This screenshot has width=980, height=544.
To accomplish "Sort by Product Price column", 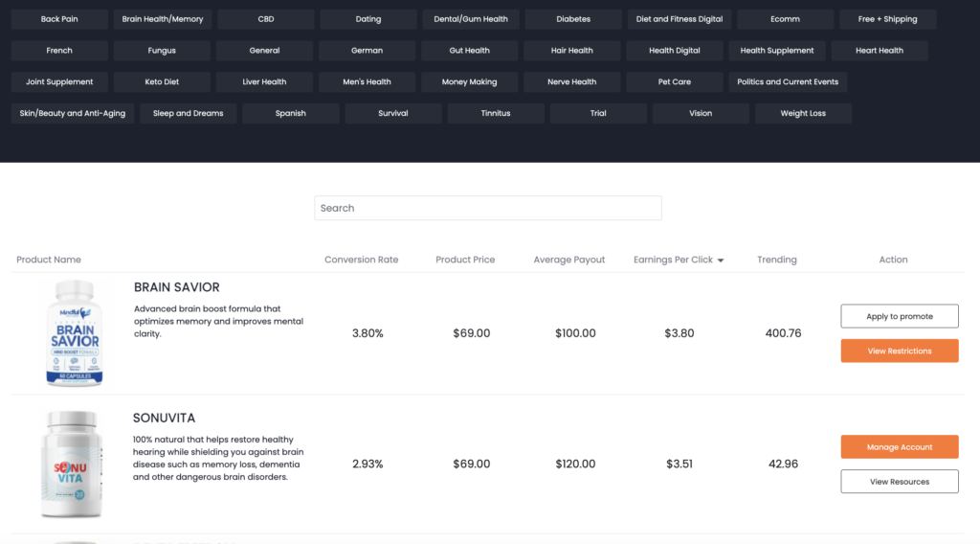I will [465, 260].
